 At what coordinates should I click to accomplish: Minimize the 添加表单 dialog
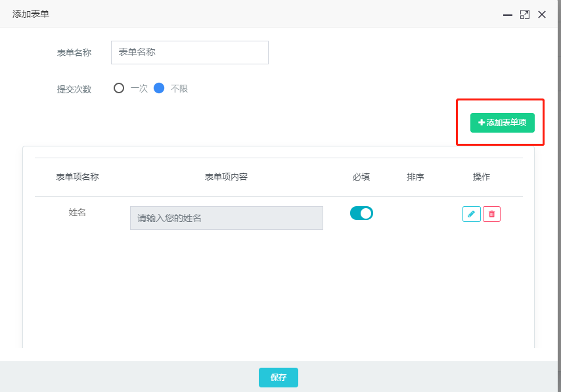(507, 14)
